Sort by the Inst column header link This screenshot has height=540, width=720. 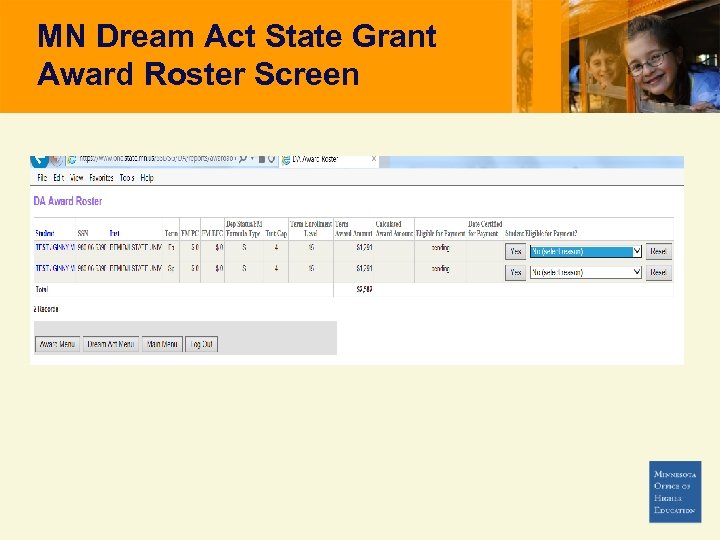tap(114, 233)
